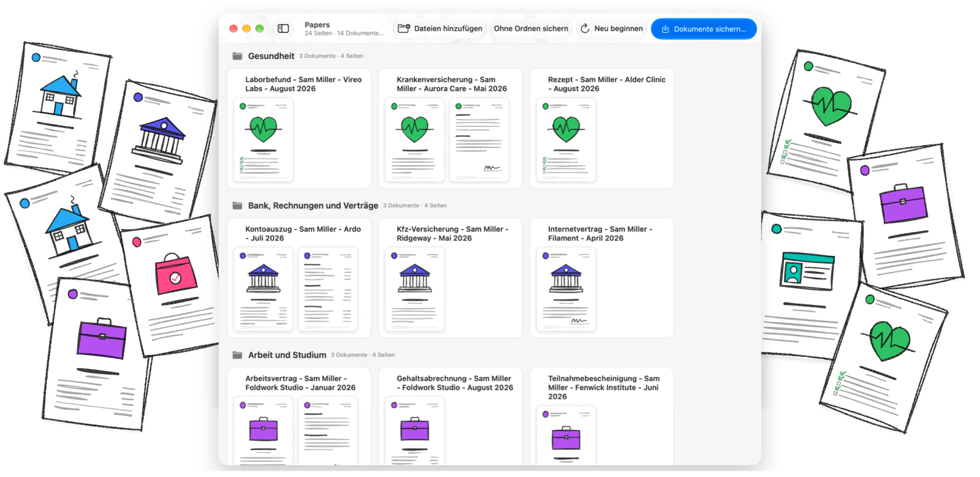Image resolution: width=980 pixels, height=477 pixels.
Task: Start over with Neu beginnen
Action: point(611,29)
